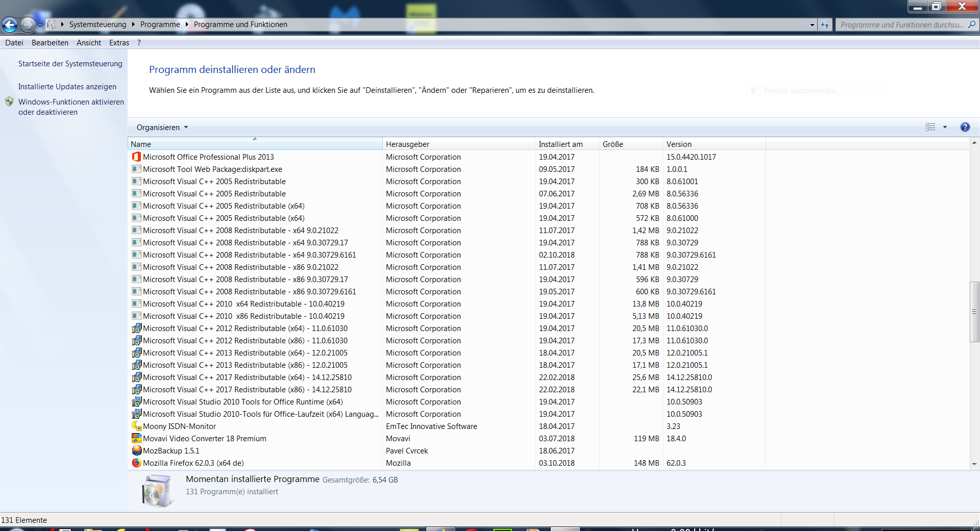Click the Control Panel icon in address bar
This screenshot has height=531, width=980.
pyautogui.click(x=51, y=24)
